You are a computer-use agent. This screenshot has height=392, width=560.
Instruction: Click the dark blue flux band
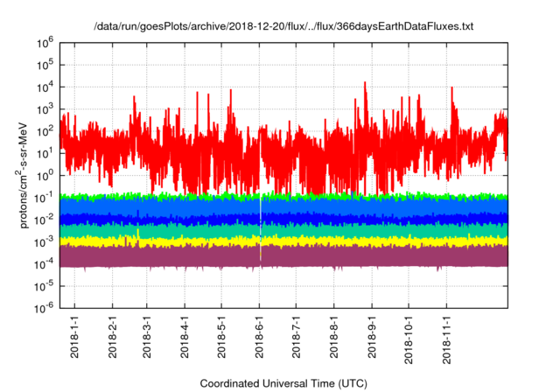point(283,220)
